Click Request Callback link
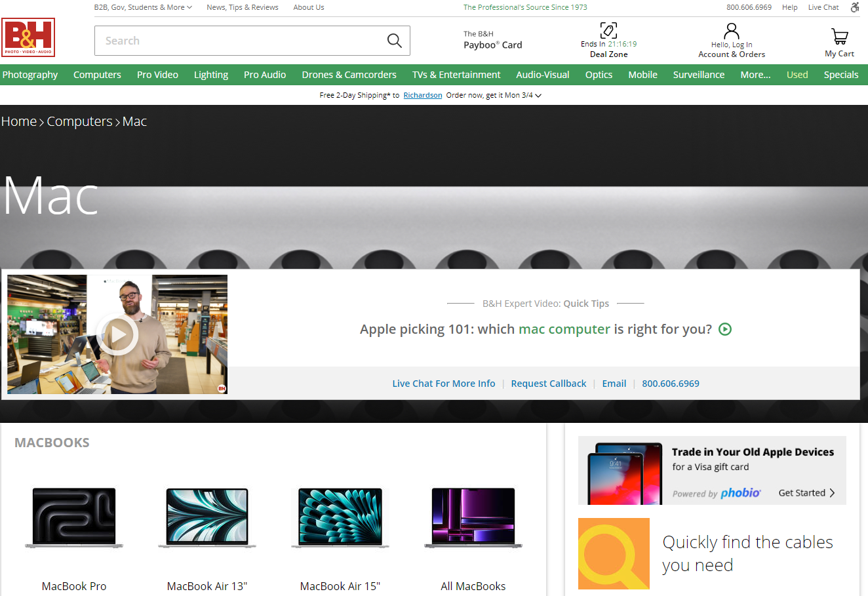 click(548, 384)
